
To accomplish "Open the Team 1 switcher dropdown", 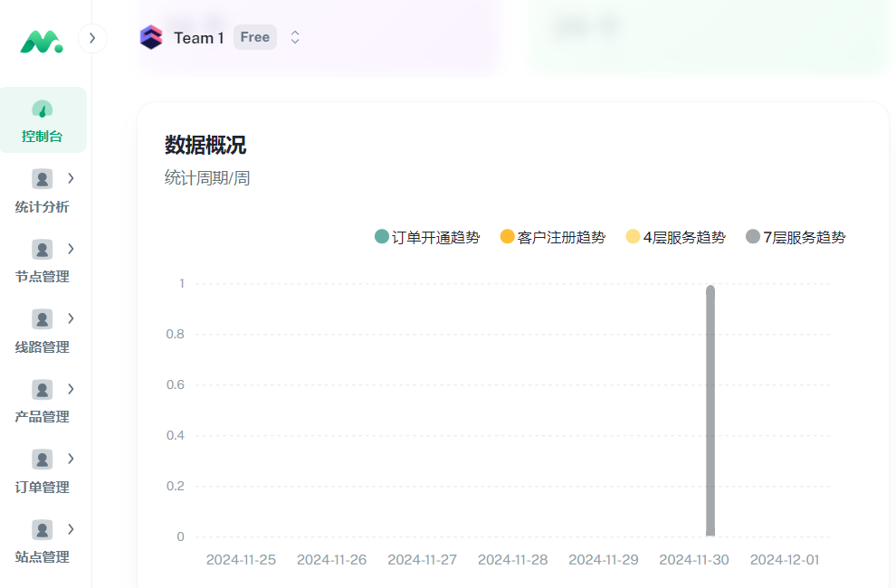I will pos(295,37).
